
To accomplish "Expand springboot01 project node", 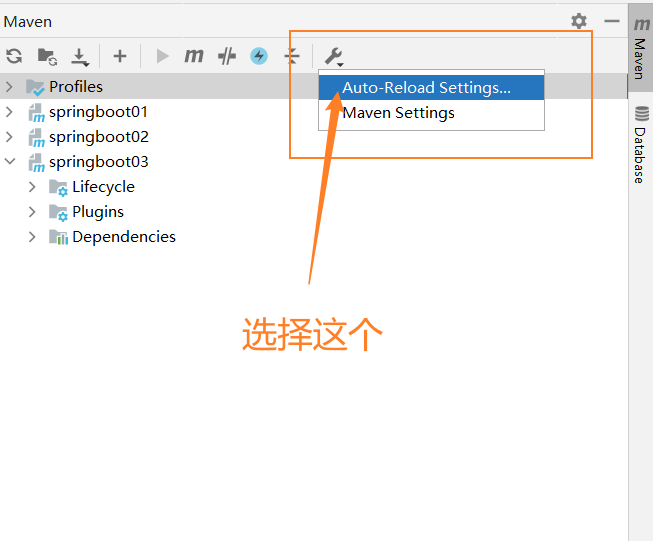I will 9,112.
